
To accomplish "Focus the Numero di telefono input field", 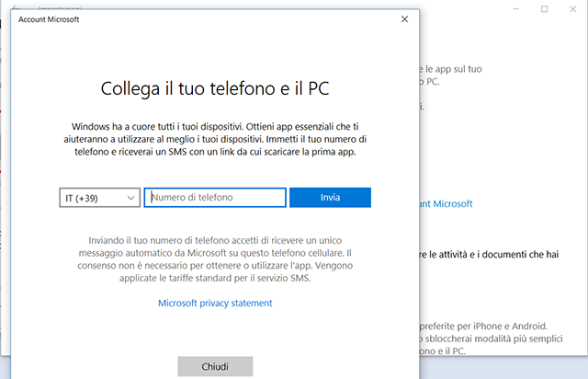I will click(215, 198).
